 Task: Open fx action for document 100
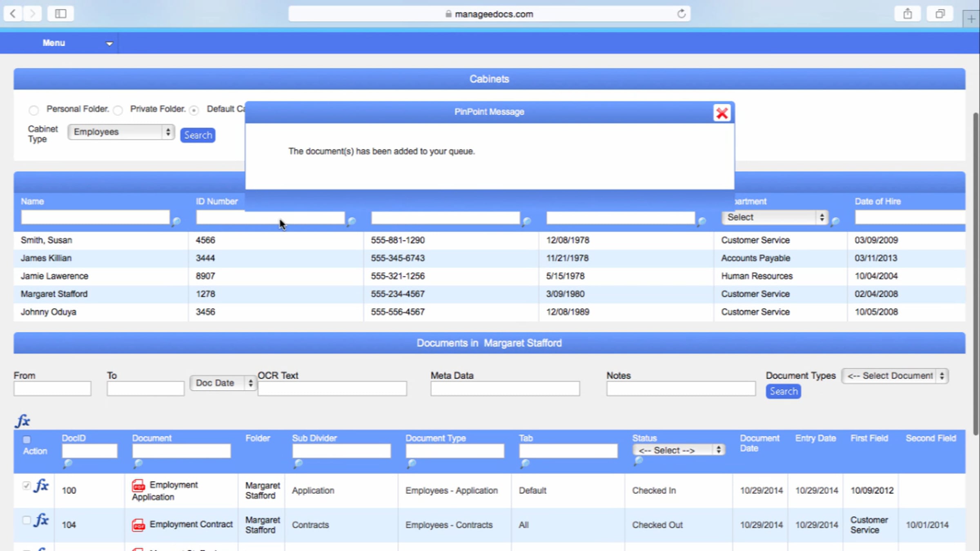42,486
